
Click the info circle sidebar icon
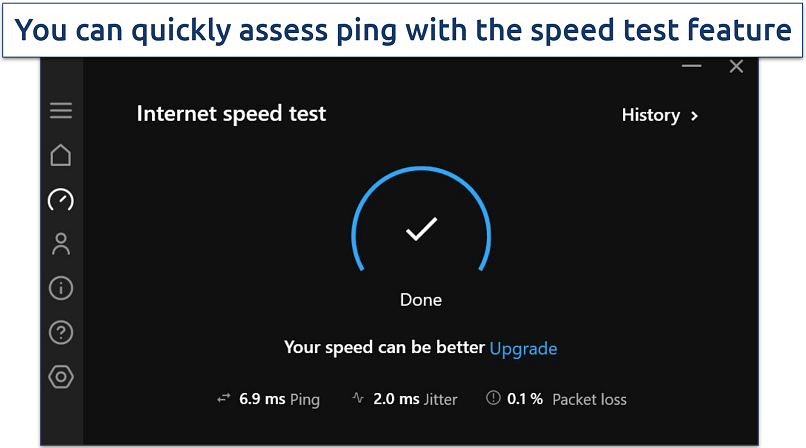(x=61, y=288)
